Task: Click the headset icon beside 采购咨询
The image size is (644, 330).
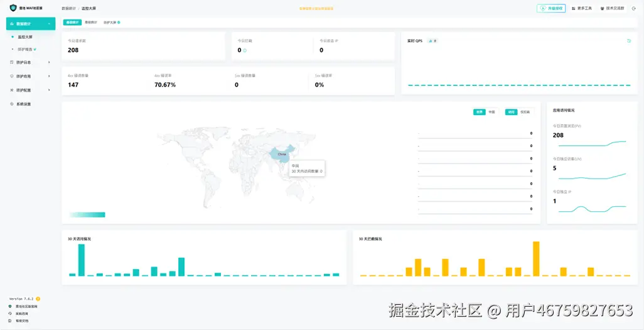Action: click(10, 314)
